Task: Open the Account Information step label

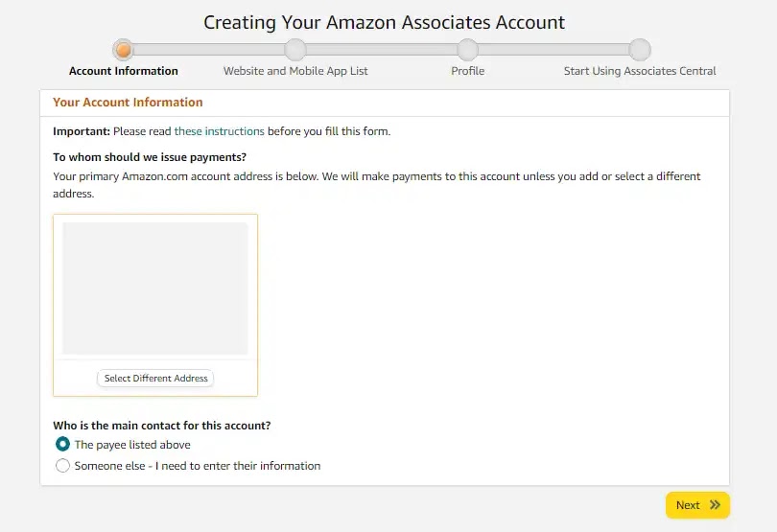Action: [124, 71]
